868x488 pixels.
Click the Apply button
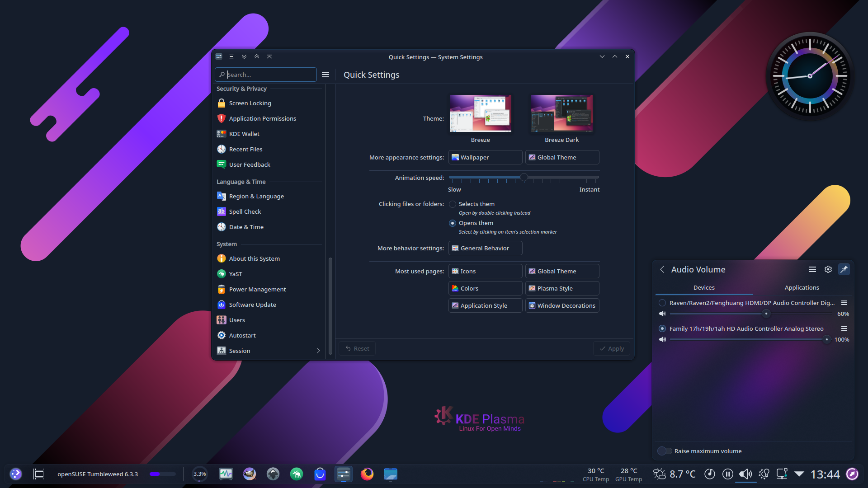[x=611, y=348]
